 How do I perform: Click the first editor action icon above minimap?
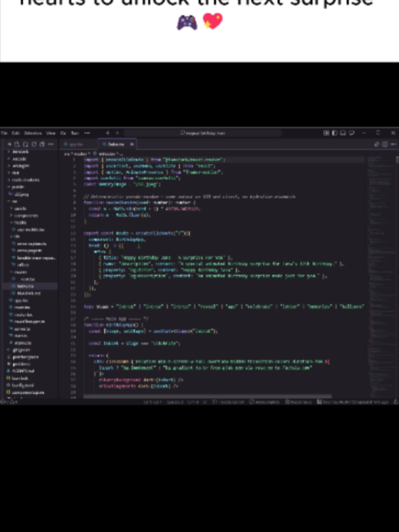(377, 144)
